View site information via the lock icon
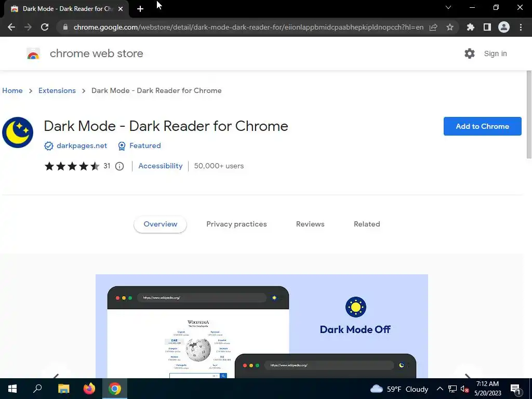The height and width of the screenshot is (399, 532). pos(65,27)
